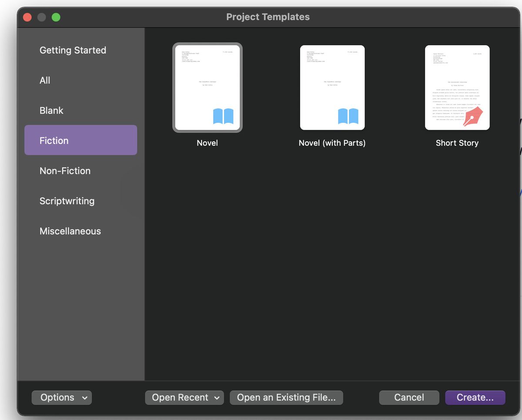Select the Fiction category in sidebar
Image resolution: width=522 pixels, height=420 pixels.
pos(80,140)
